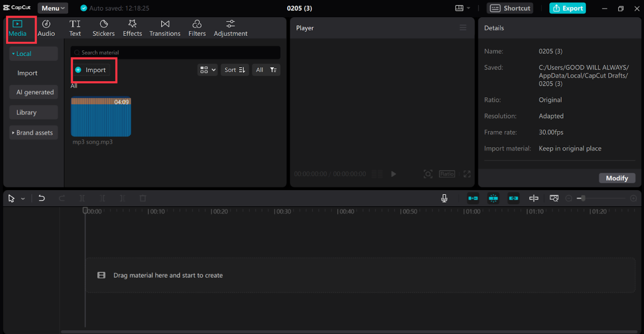Screen dimensions: 644x334
Task: Open the Audio tab
Action: click(46, 28)
